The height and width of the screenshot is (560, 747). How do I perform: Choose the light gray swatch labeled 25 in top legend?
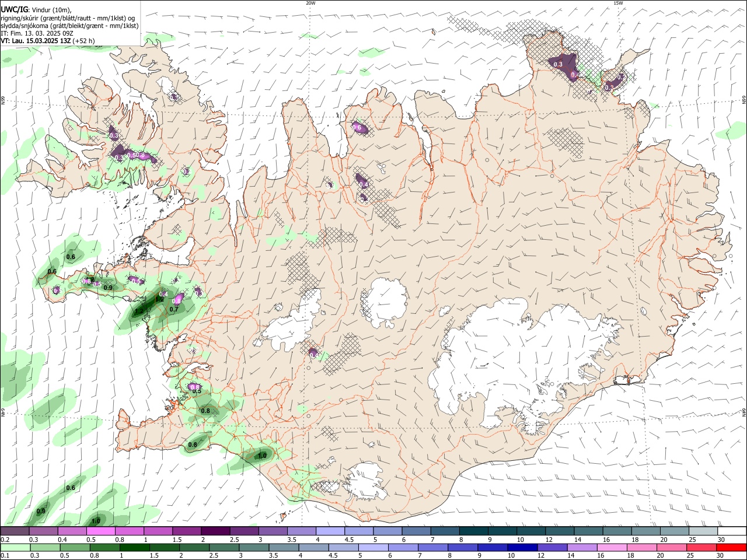tap(703, 531)
